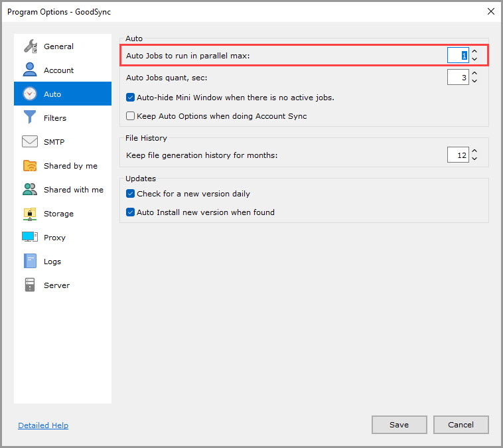This screenshot has width=503, height=448.
Task: Click 'Auto Jobs to run in parallel max:' label
Action: coord(188,56)
